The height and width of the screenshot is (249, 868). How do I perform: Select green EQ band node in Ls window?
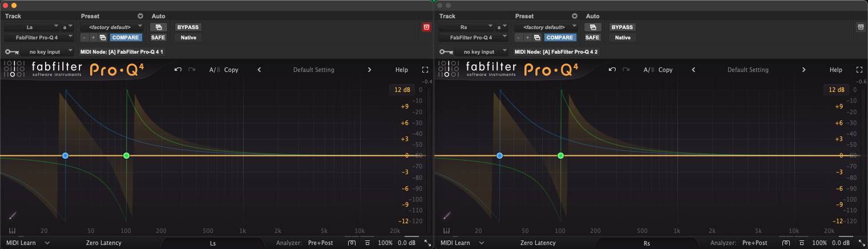click(x=127, y=155)
